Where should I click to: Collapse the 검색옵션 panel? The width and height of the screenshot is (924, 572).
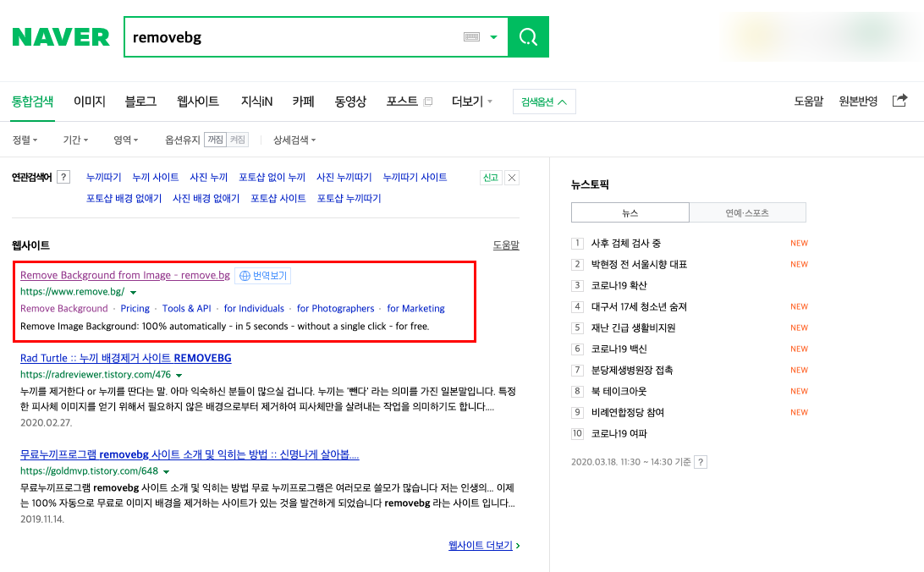(544, 102)
